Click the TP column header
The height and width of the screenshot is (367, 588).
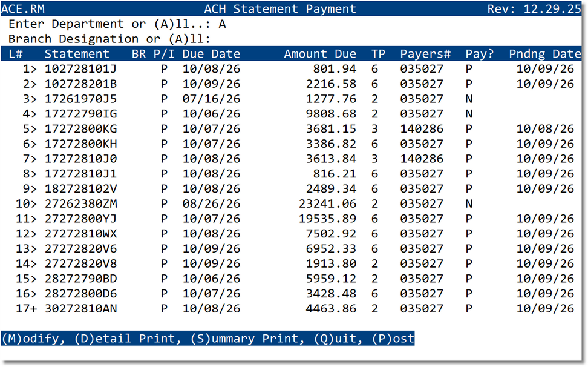click(x=378, y=54)
